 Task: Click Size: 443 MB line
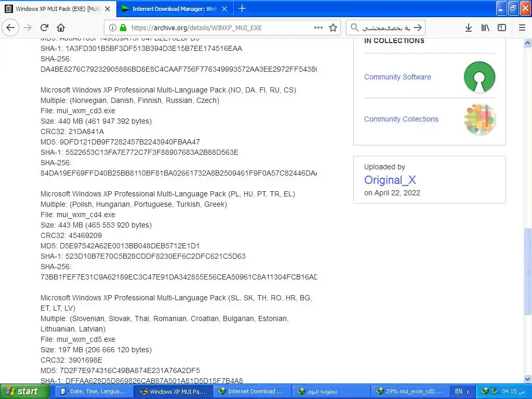tap(96, 225)
